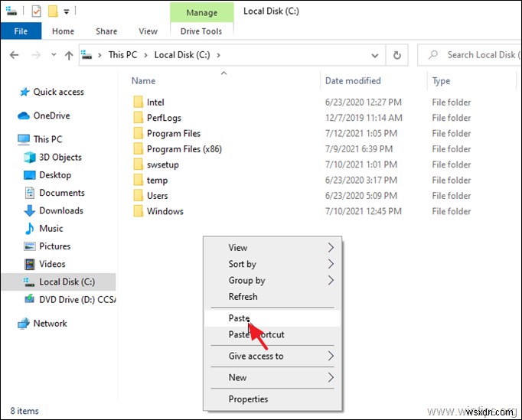Select Quick access in navigation pane

click(58, 92)
